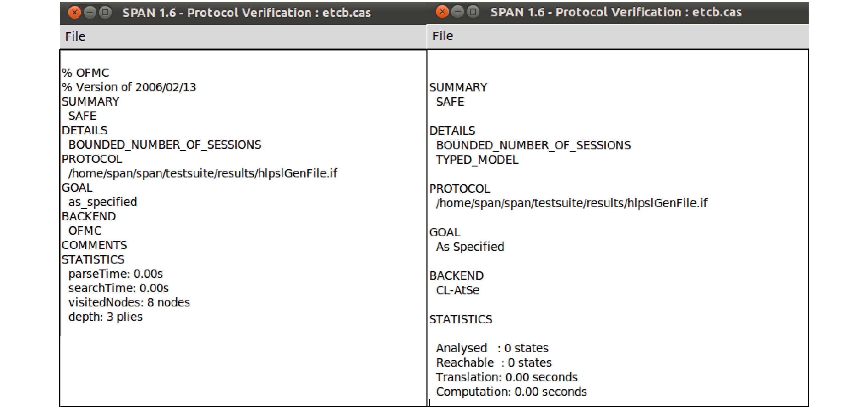This screenshot has height=409, width=868.
Task: Close the CL-AtSe output window
Action: click(442, 12)
